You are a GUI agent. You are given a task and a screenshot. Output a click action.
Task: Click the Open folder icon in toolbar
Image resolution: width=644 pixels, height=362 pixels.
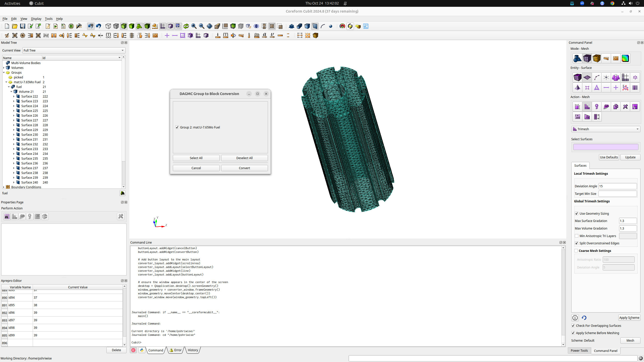[15, 26]
